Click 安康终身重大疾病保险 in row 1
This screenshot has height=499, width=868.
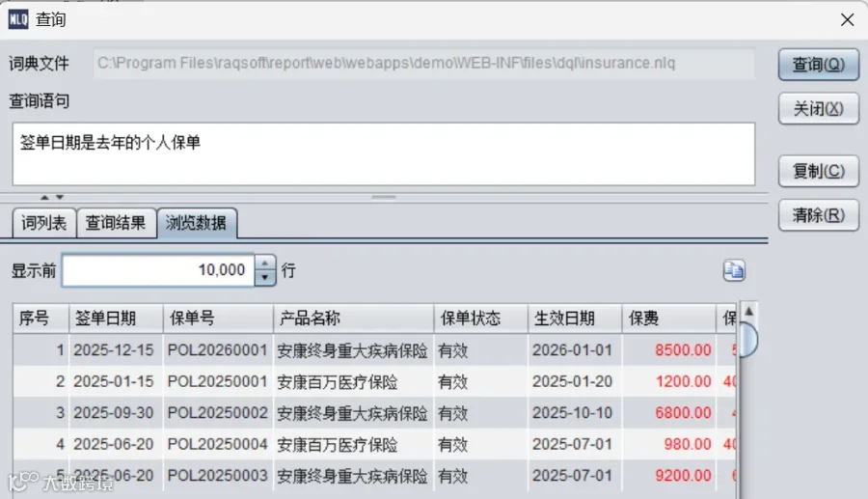click(x=352, y=350)
